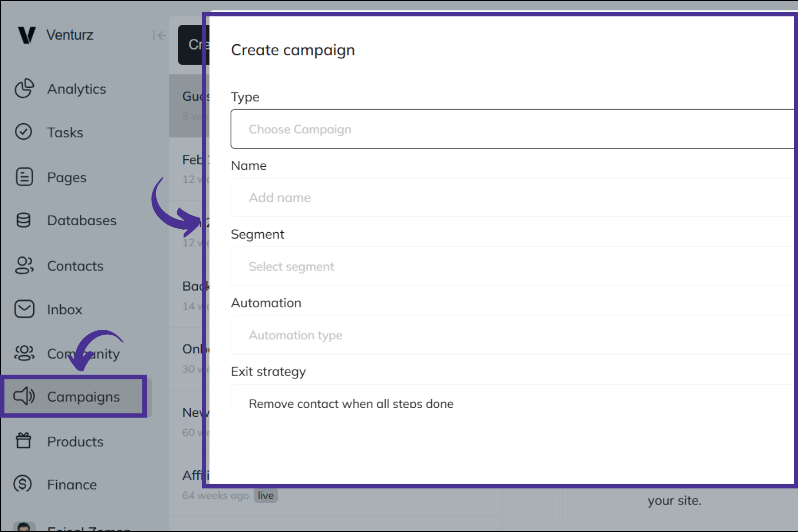Viewport: 798px width, 532px height.
Task: Click the Campaigns megaphone icon
Action: tap(24, 396)
